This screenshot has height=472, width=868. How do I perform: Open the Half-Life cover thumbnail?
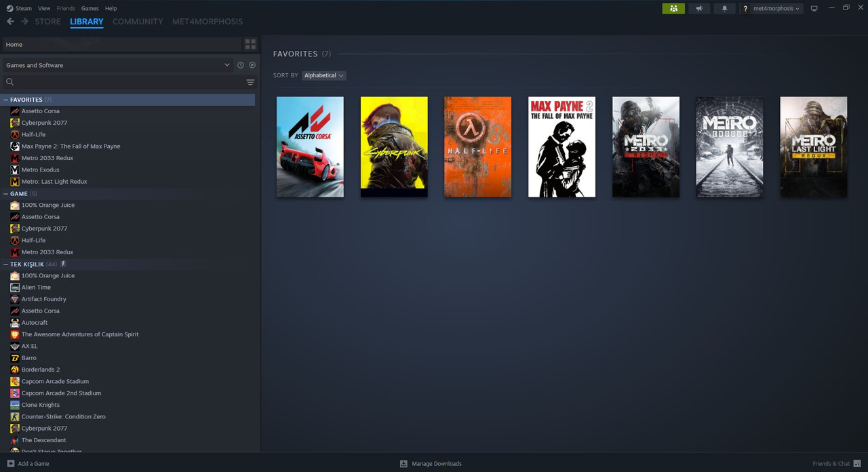tap(478, 146)
